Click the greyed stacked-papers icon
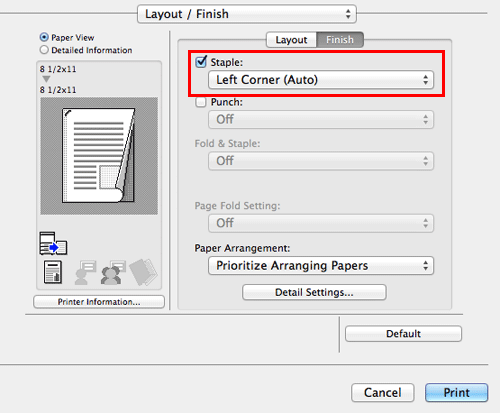The height and width of the screenshot is (413, 500). point(143,272)
